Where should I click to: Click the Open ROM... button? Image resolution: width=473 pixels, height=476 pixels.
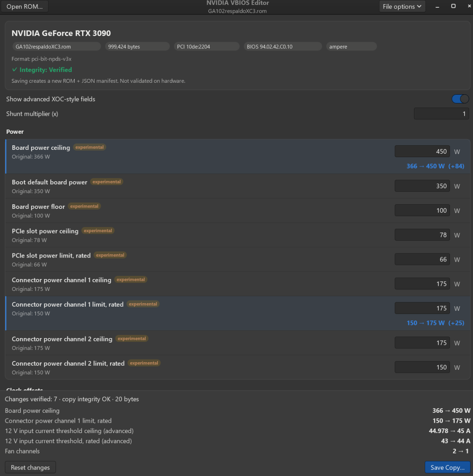tap(25, 7)
